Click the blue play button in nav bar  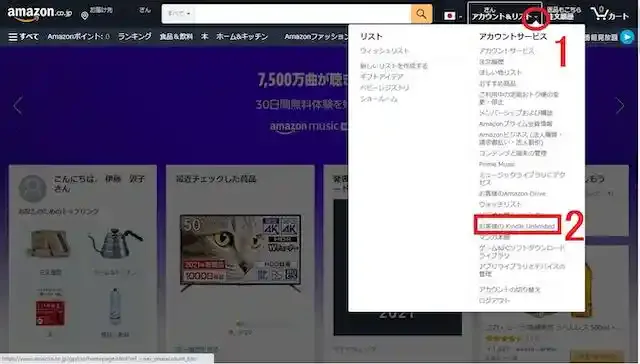[627, 37]
